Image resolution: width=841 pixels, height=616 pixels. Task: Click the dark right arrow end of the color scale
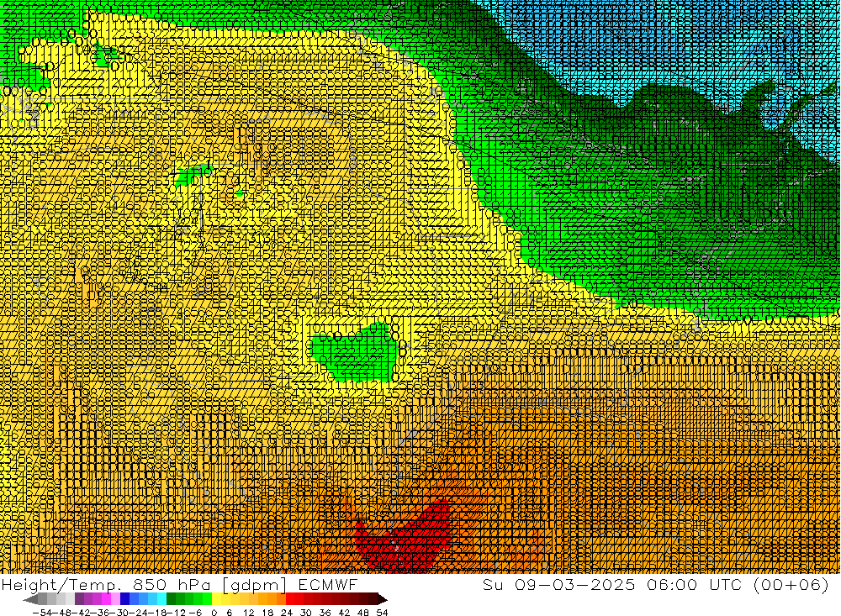pos(383,599)
